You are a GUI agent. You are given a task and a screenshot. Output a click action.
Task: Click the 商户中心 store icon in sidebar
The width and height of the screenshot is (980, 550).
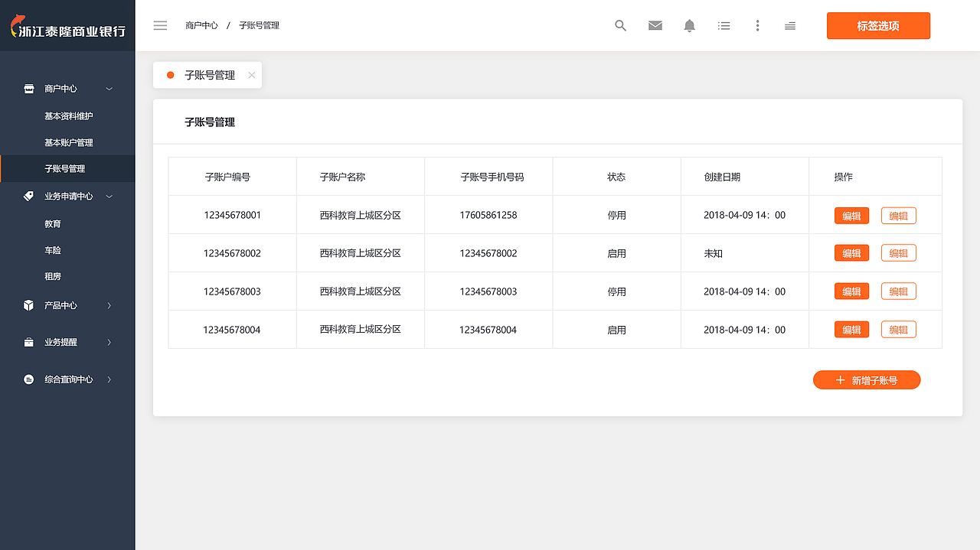(x=28, y=89)
